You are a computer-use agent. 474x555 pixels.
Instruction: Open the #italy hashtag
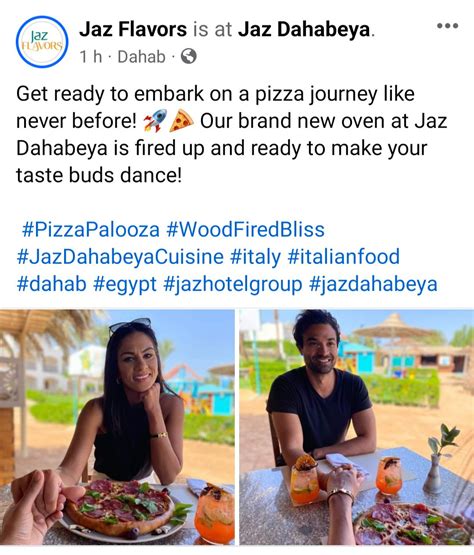[256, 257]
